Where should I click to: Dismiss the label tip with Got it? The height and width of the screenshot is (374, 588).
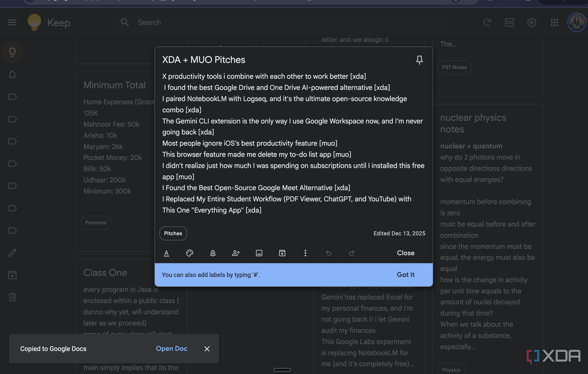click(405, 275)
